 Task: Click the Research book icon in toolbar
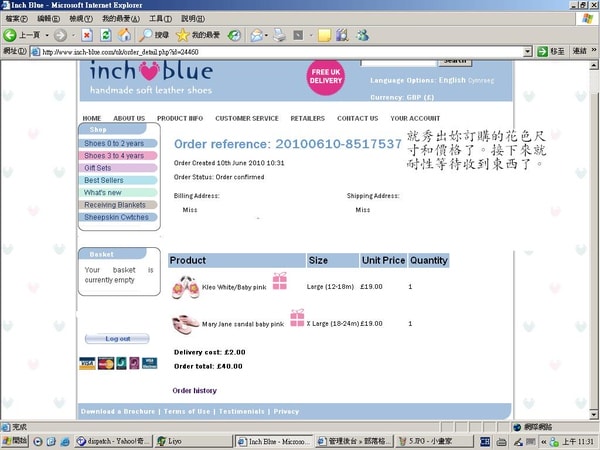(x=342, y=35)
